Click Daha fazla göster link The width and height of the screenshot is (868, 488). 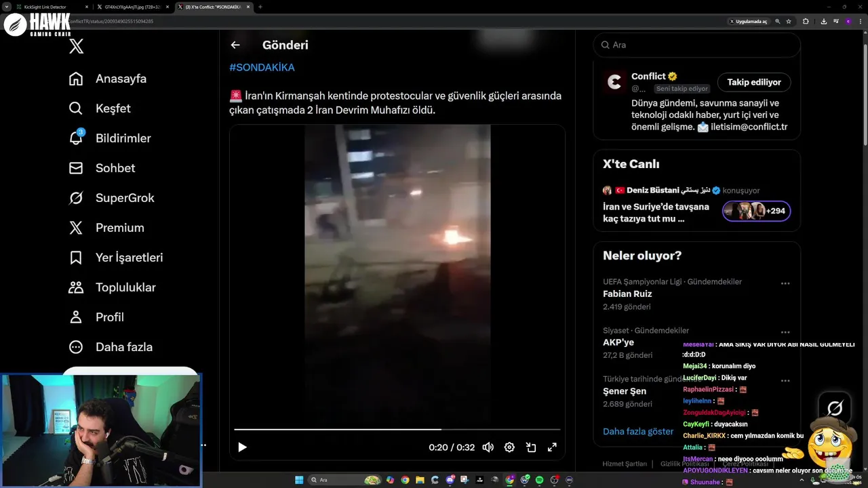638,431
